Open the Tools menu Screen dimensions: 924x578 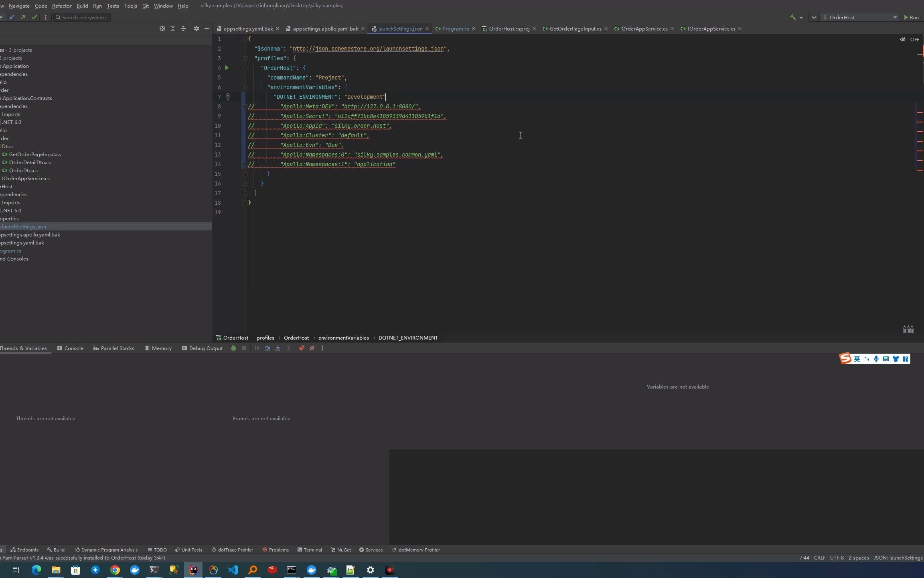coord(130,6)
